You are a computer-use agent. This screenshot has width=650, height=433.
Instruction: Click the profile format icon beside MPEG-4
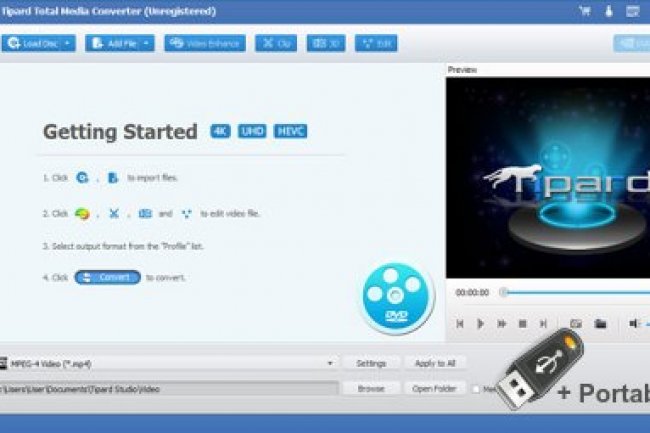3,363
